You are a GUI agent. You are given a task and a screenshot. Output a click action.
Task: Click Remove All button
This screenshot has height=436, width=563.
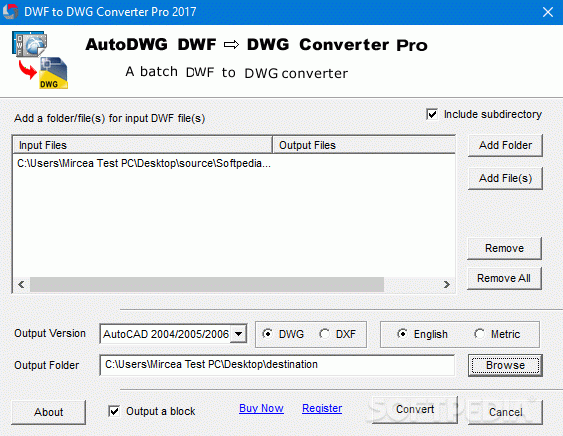504,278
